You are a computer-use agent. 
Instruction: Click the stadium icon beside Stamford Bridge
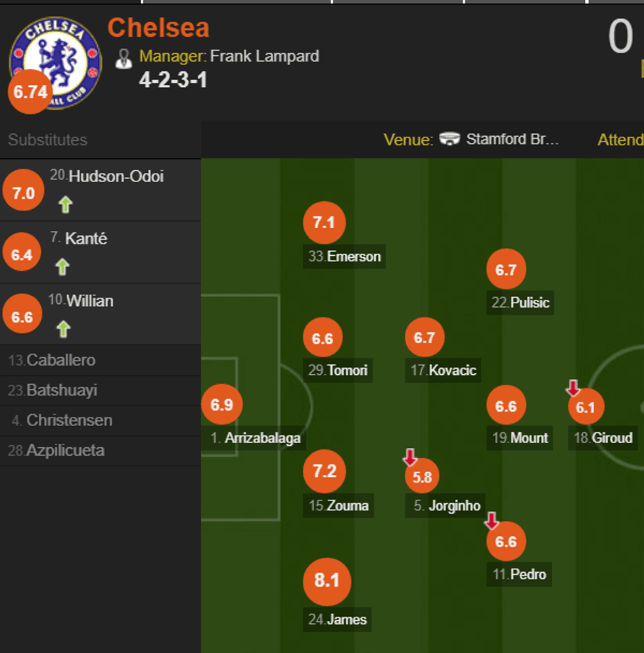point(450,139)
